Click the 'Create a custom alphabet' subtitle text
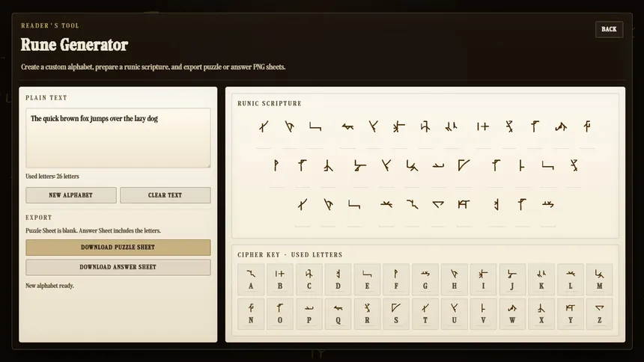This screenshot has height=362, width=644. tap(154, 67)
